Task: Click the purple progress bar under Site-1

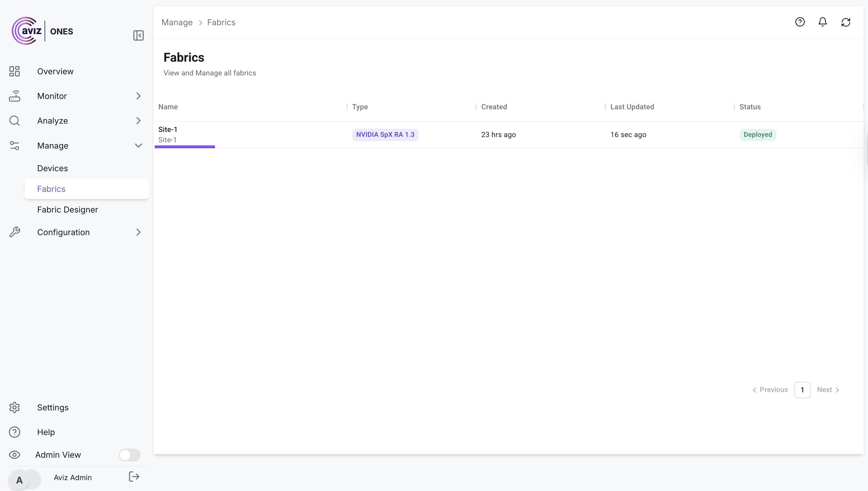Action: tap(185, 147)
